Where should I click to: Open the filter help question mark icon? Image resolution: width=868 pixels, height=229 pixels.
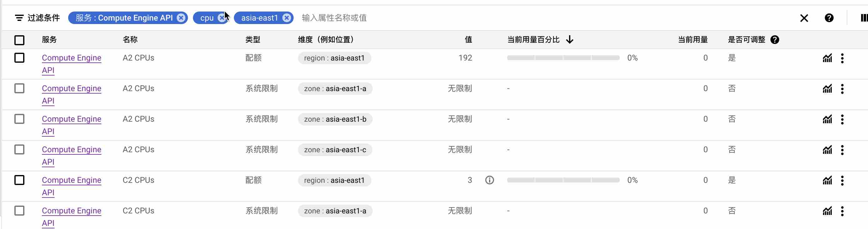[x=829, y=18]
